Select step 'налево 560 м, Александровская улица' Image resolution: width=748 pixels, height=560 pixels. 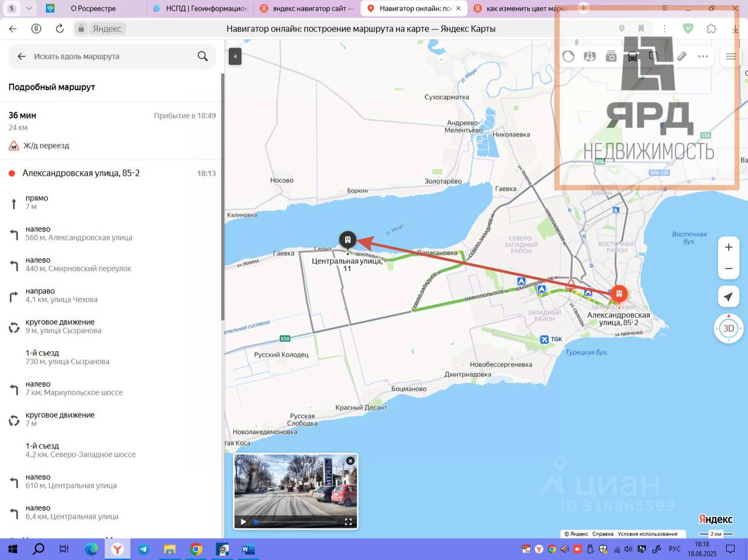click(x=112, y=233)
